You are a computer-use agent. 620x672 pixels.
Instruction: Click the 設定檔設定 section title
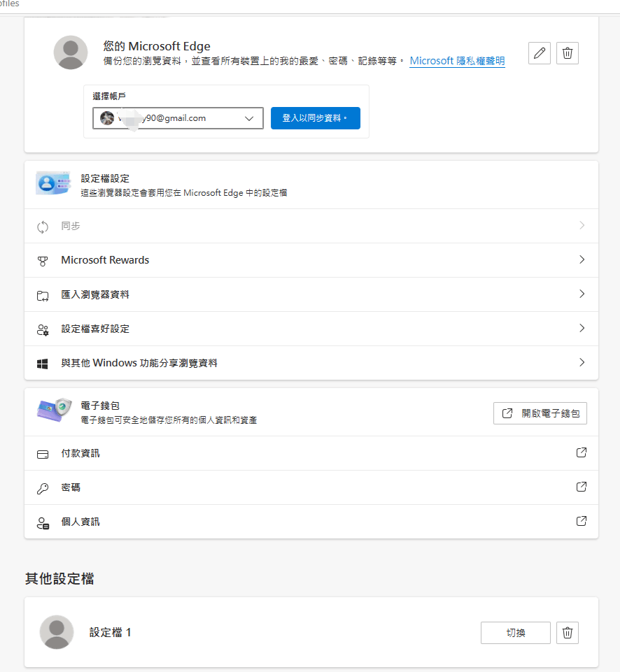tap(105, 178)
